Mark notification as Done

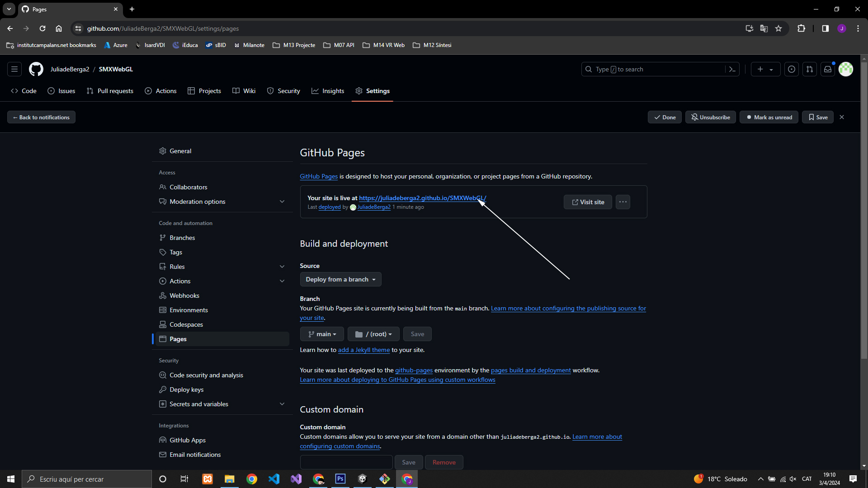click(x=665, y=117)
